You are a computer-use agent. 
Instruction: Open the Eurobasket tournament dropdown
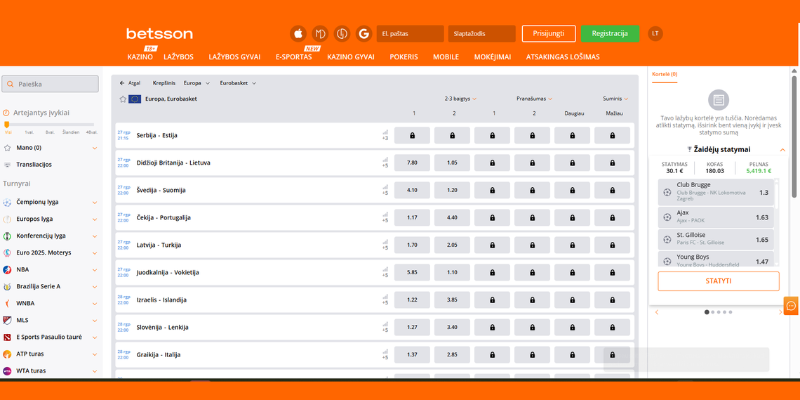[x=238, y=83]
